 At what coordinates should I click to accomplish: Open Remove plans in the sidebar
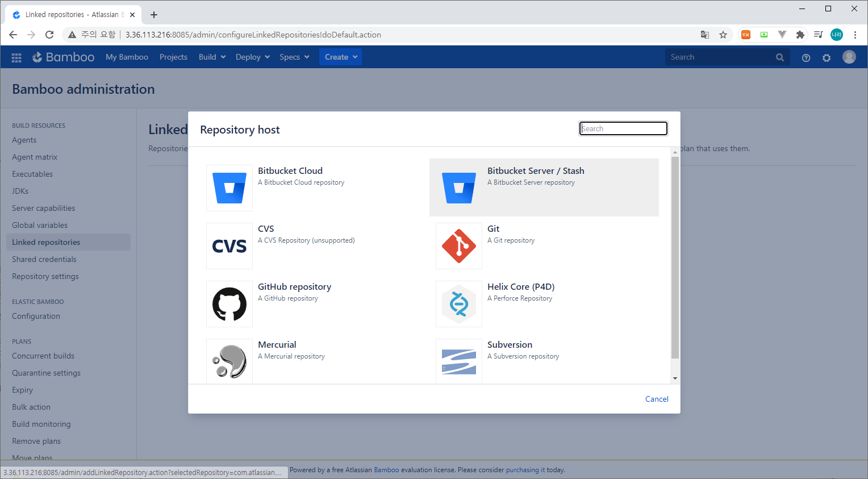pos(36,441)
